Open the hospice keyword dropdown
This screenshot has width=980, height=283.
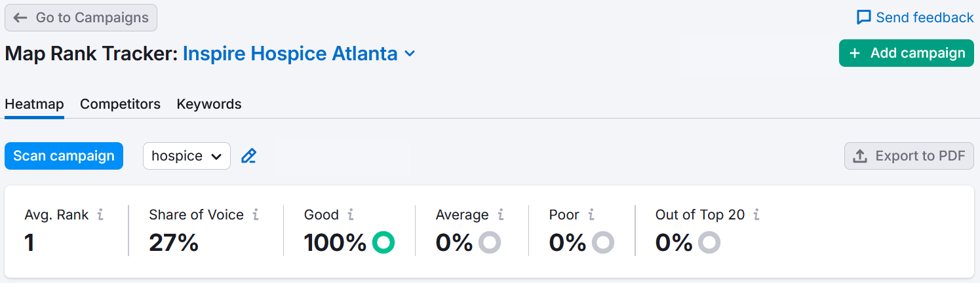pos(187,156)
